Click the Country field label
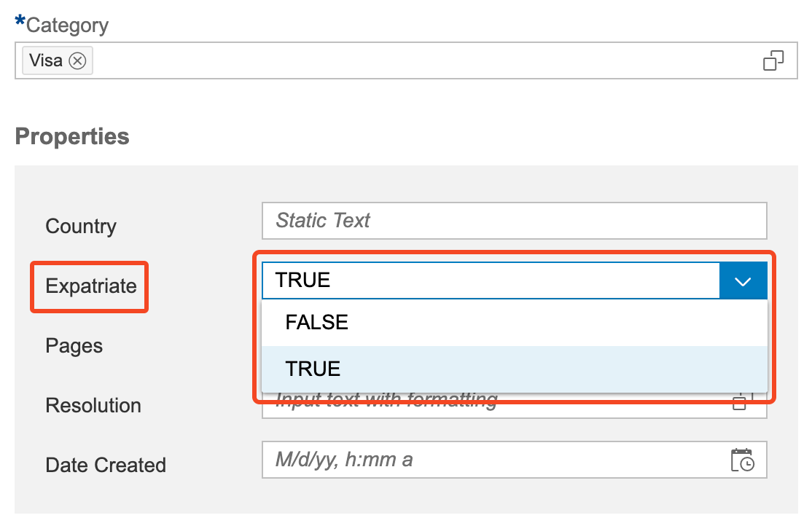812x526 pixels. (x=81, y=227)
